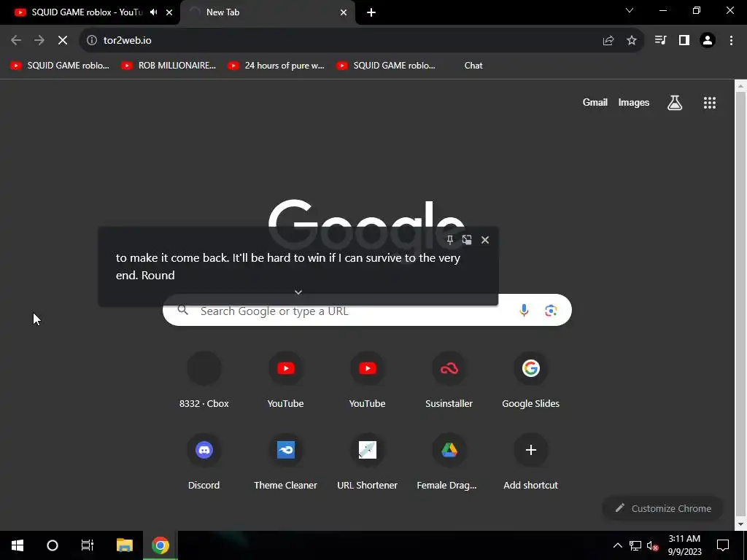The height and width of the screenshot is (560, 747).
Task: Open Chrome three-dot menu
Action: 731,41
